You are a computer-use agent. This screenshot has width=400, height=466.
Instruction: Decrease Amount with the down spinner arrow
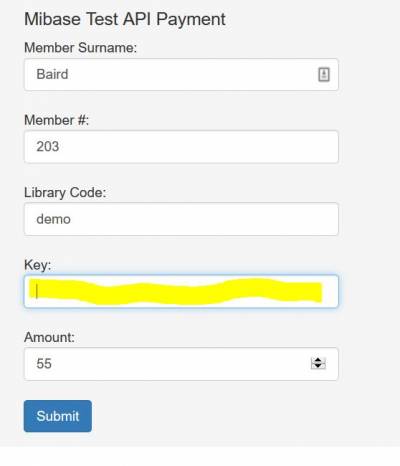318,366
